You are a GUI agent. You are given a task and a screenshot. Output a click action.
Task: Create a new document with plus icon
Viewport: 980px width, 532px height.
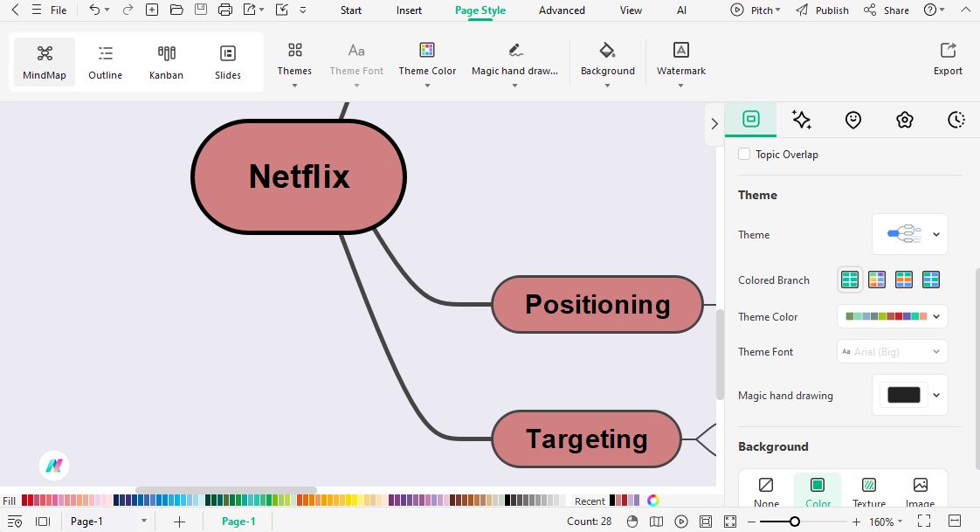(152, 10)
